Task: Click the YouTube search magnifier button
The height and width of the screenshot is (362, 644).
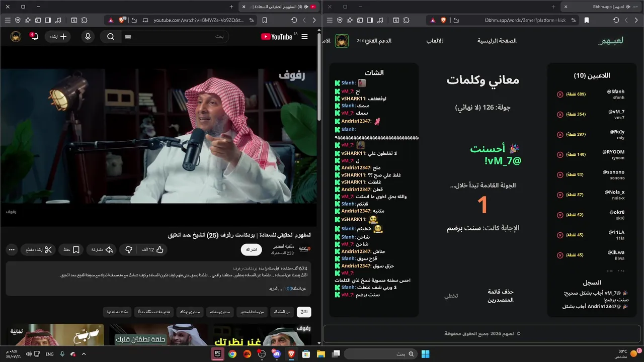Action: pos(111,37)
